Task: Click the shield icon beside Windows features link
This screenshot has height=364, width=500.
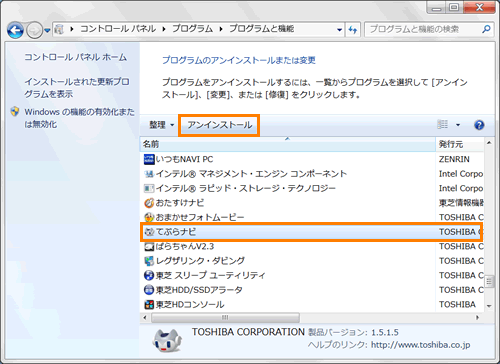Action: (15, 112)
